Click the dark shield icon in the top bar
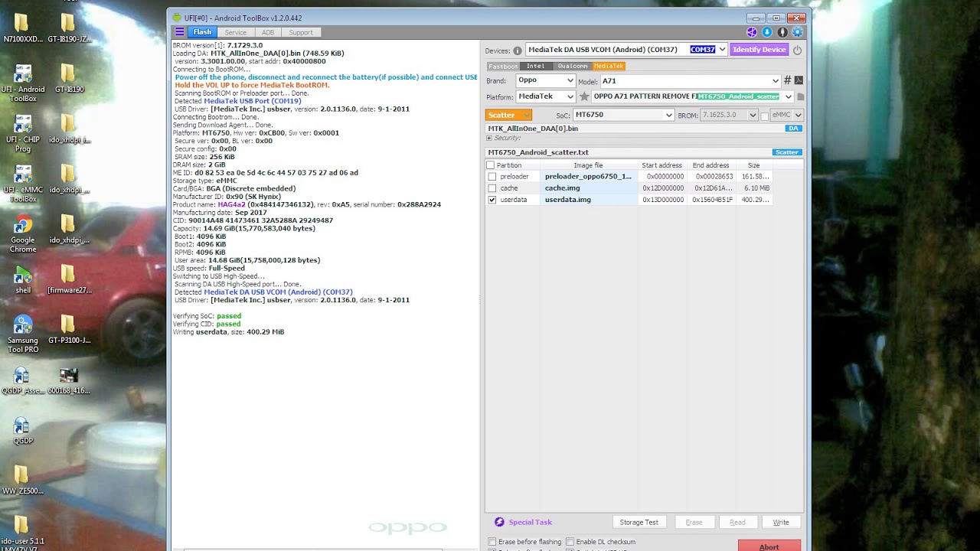This screenshot has height=551, width=980. click(x=782, y=32)
